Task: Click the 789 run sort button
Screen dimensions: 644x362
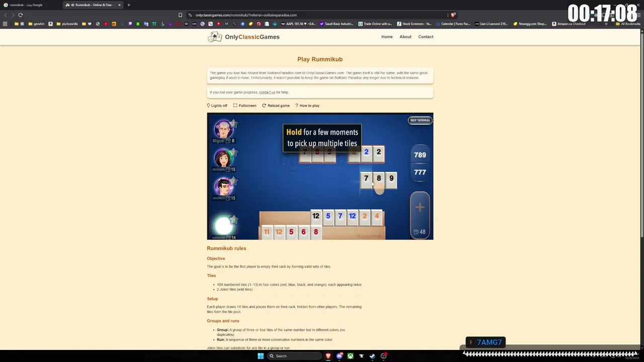Action: pos(420,155)
